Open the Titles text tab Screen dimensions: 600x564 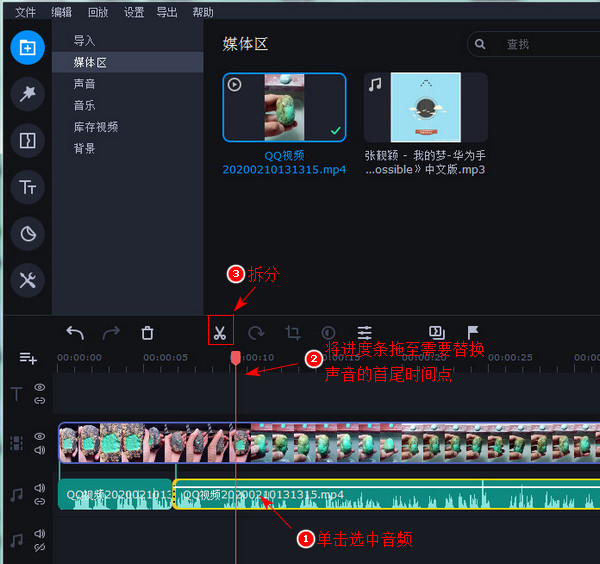[28, 187]
